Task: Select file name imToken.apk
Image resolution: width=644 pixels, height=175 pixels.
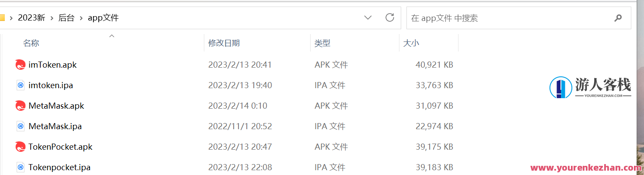Action: tap(52, 65)
